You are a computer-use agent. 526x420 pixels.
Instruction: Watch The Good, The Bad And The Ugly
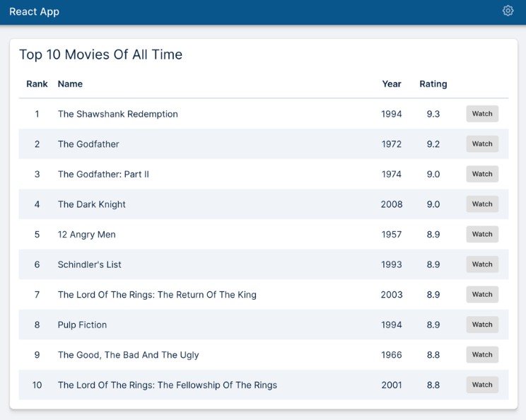coord(482,355)
